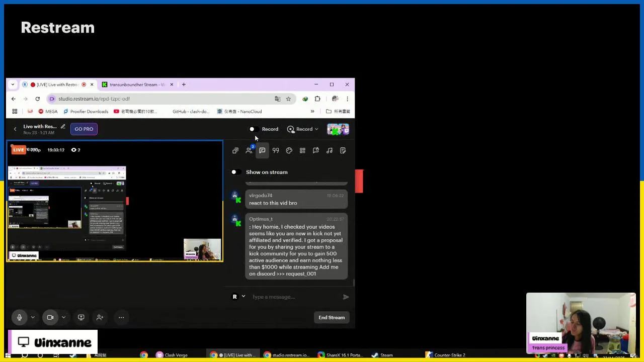Open the notes icon panel

pyautogui.click(x=343, y=150)
